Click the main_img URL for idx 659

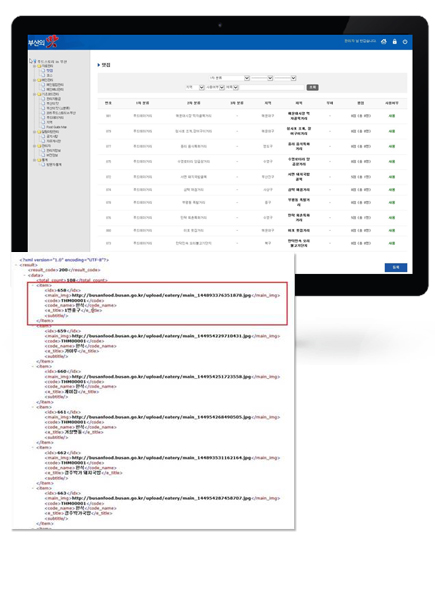point(161,336)
